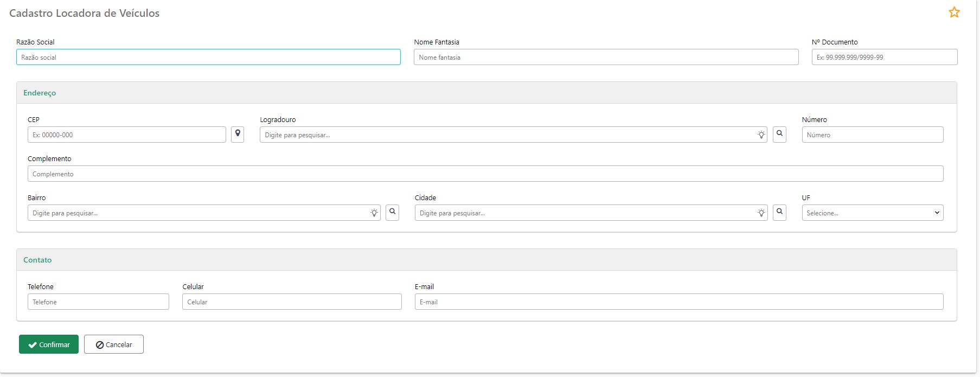Focus the CEP input field
Screen dimensions: 980x377
point(127,135)
